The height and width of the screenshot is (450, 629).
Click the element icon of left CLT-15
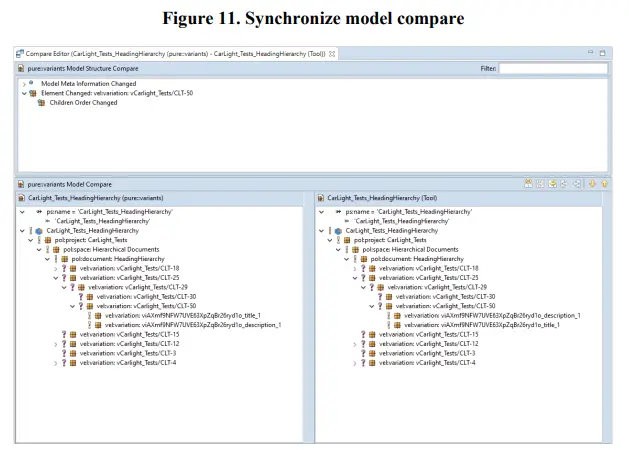(73, 334)
